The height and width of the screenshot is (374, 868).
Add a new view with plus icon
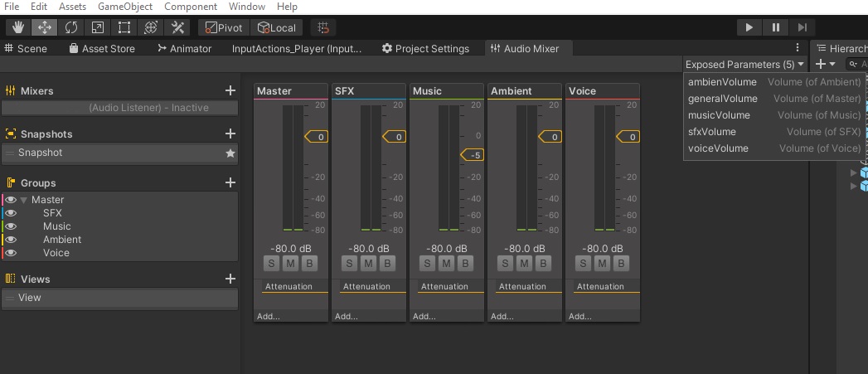[x=230, y=279]
